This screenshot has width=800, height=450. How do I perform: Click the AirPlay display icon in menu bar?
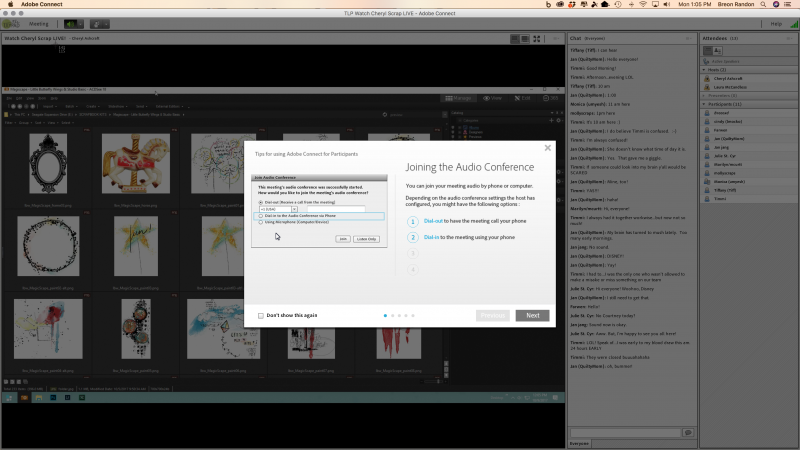(x=655, y=4)
